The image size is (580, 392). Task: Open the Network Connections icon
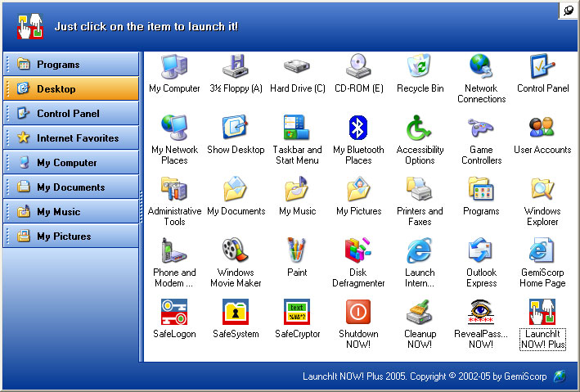[481, 66]
